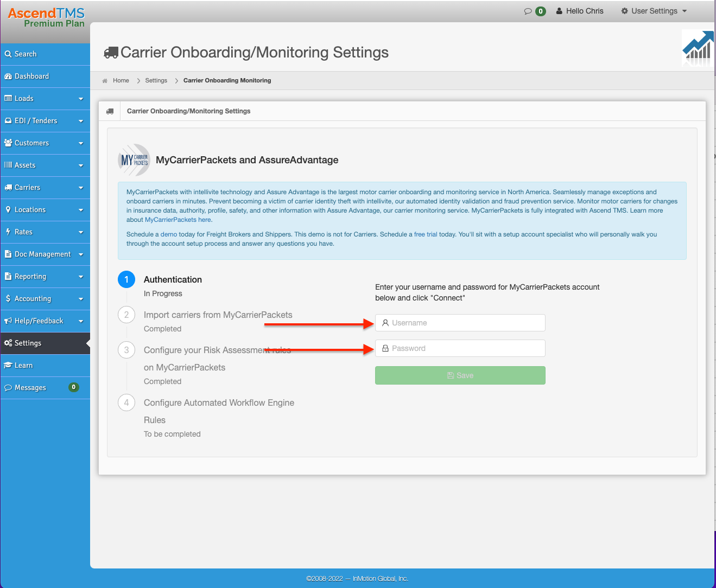
Task: Open Settings in the sidebar
Action: pos(28,343)
